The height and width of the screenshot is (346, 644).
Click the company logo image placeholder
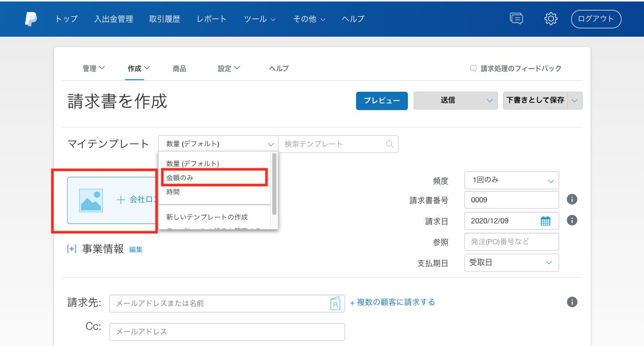[91, 200]
